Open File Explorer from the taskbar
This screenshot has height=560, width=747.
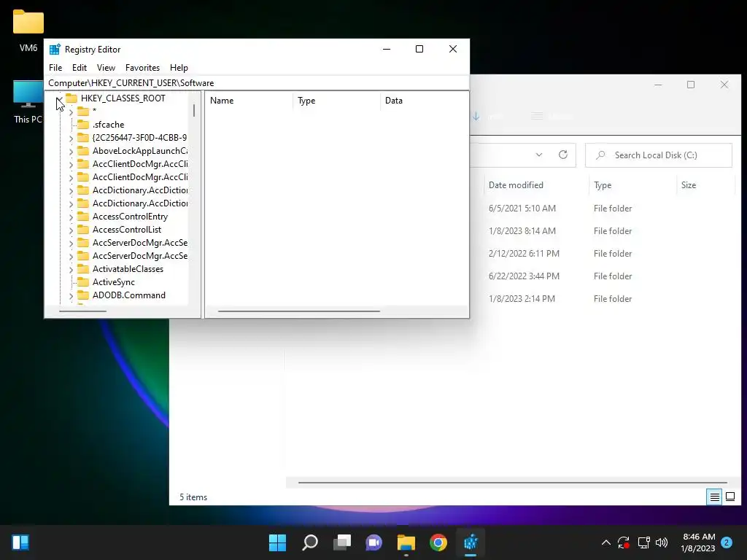(406, 542)
